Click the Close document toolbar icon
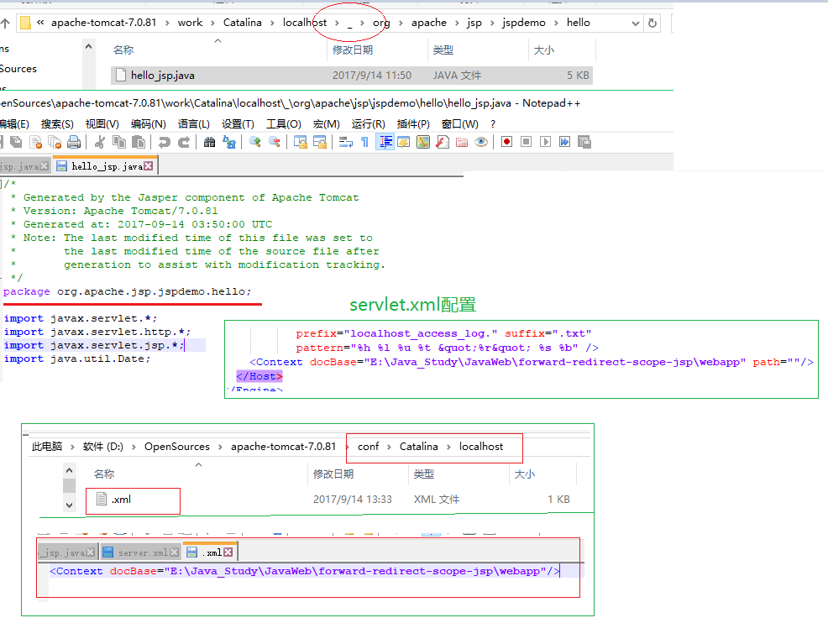Viewport: 828px width, 644px height. pyautogui.click(x=35, y=142)
